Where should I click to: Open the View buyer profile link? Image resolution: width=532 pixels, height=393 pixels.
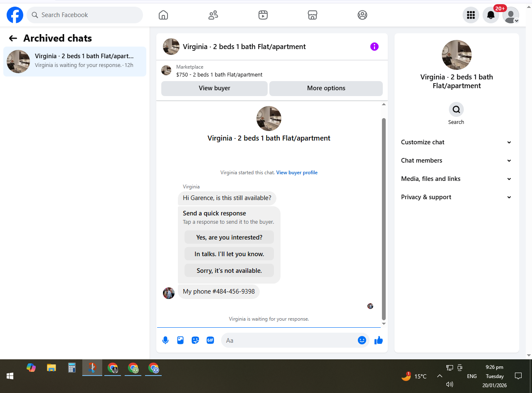click(297, 173)
